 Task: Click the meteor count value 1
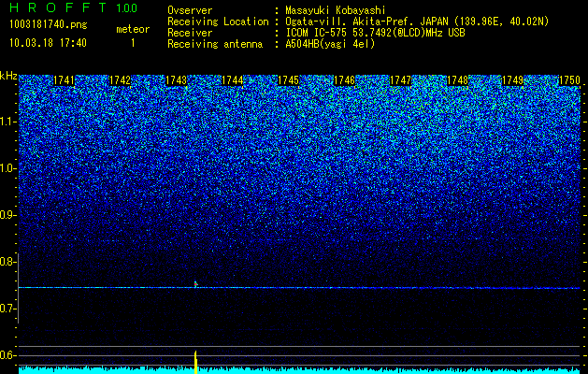pyautogui.click(x=133, y=43)
